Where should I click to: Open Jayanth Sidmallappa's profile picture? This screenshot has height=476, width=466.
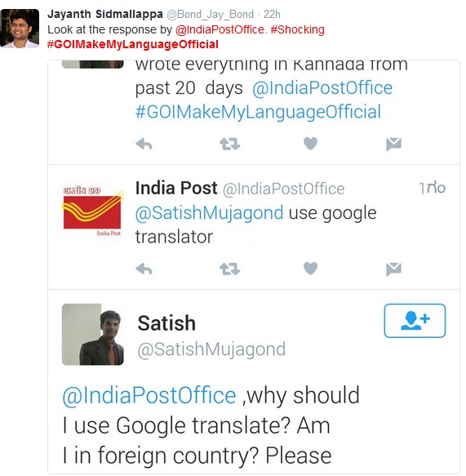(x=20, y=29)
